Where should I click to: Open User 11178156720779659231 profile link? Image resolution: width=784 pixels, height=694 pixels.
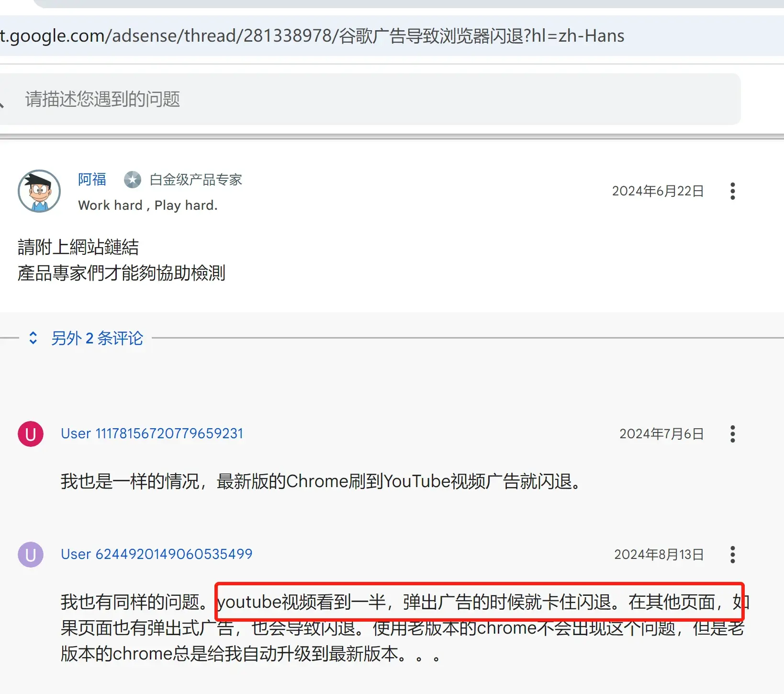tap(152, 433)
